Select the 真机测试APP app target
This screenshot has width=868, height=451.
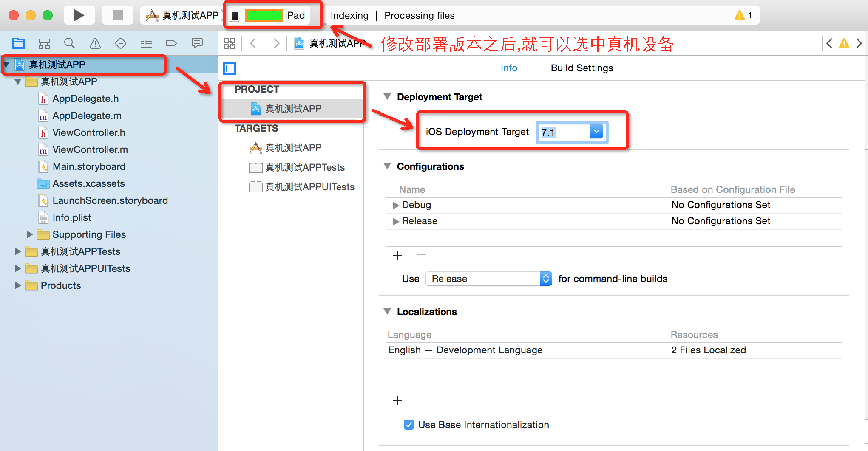(x=292, y=148)
